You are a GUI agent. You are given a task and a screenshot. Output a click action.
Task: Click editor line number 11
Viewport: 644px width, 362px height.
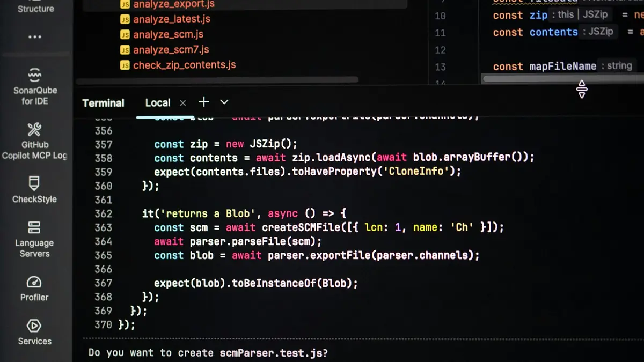coord(440,33)
